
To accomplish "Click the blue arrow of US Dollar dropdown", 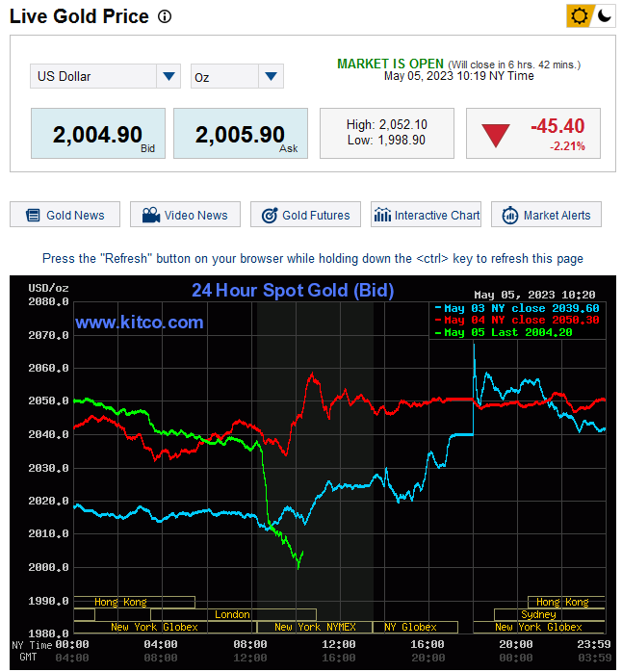I will click(x=168, y=76).
